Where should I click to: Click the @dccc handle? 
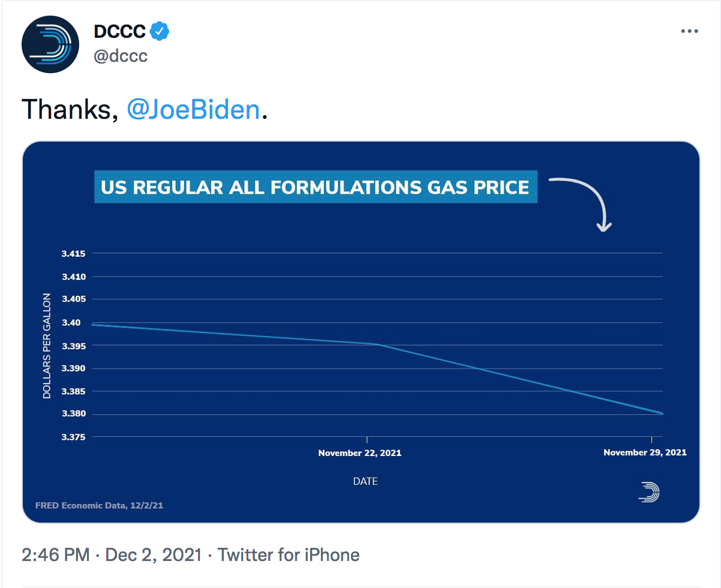coord(121,56)
